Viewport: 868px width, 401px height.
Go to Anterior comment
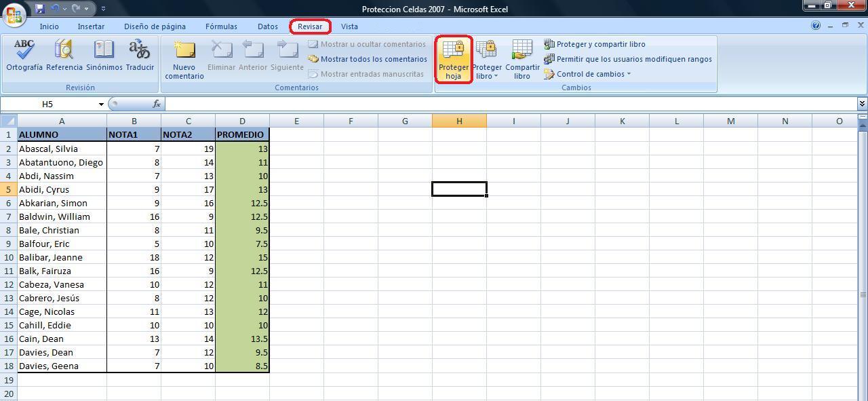(x=253, y=56)
